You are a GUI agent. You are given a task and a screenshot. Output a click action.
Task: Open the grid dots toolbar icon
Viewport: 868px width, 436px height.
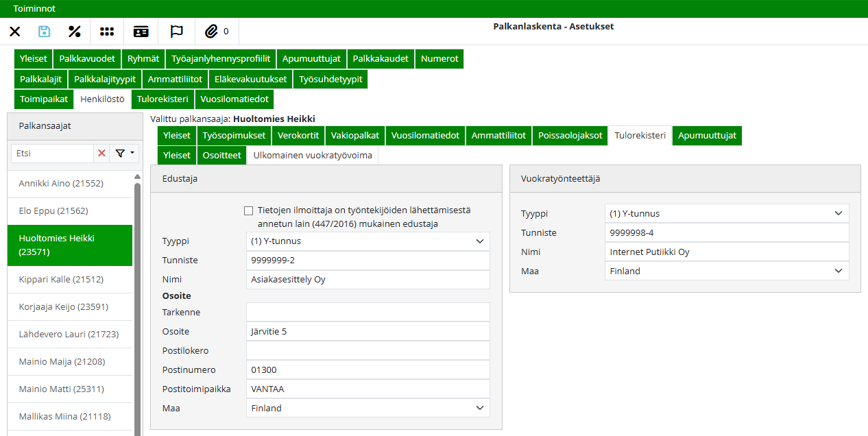[x=107, y=32]
